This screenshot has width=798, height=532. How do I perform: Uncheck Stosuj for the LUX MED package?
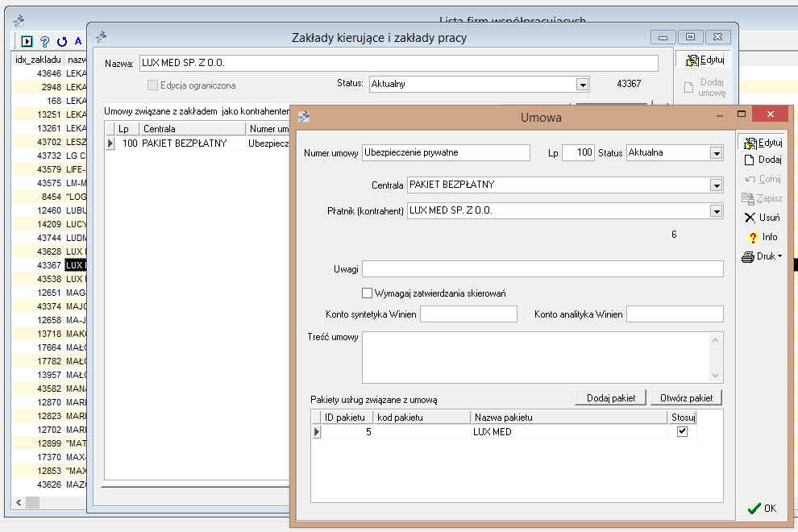(x=682, y=432)
